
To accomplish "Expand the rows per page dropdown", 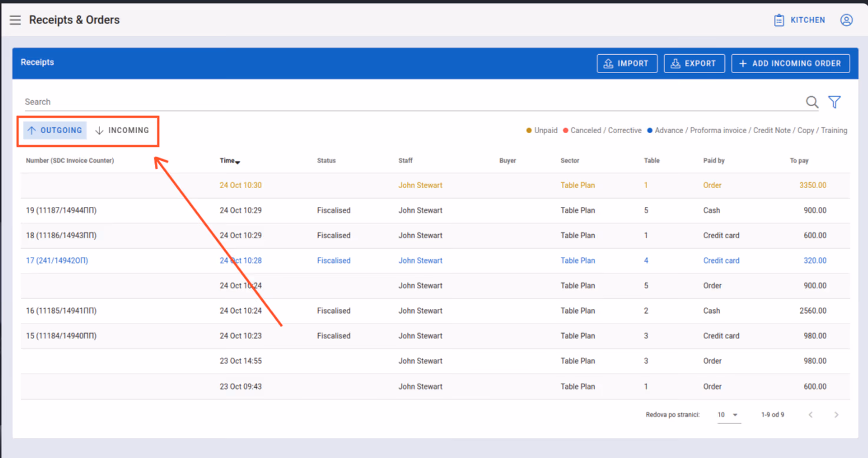I will (728, 415).
